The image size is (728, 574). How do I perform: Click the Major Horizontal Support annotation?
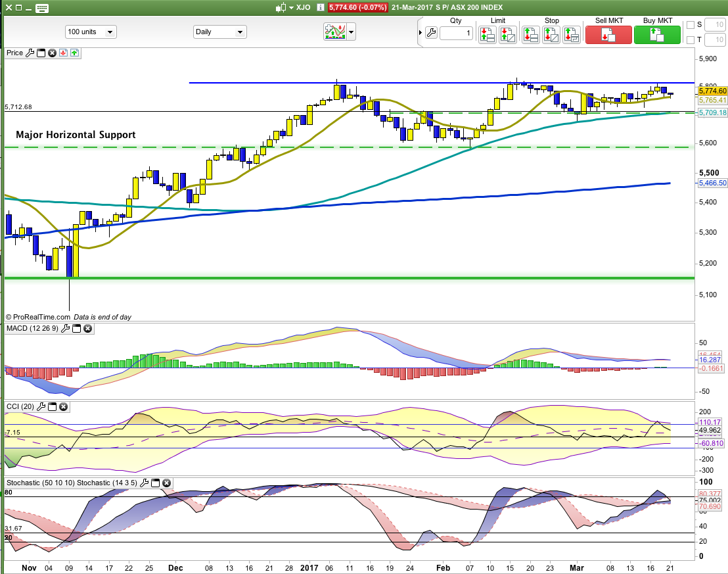(76, 135)
